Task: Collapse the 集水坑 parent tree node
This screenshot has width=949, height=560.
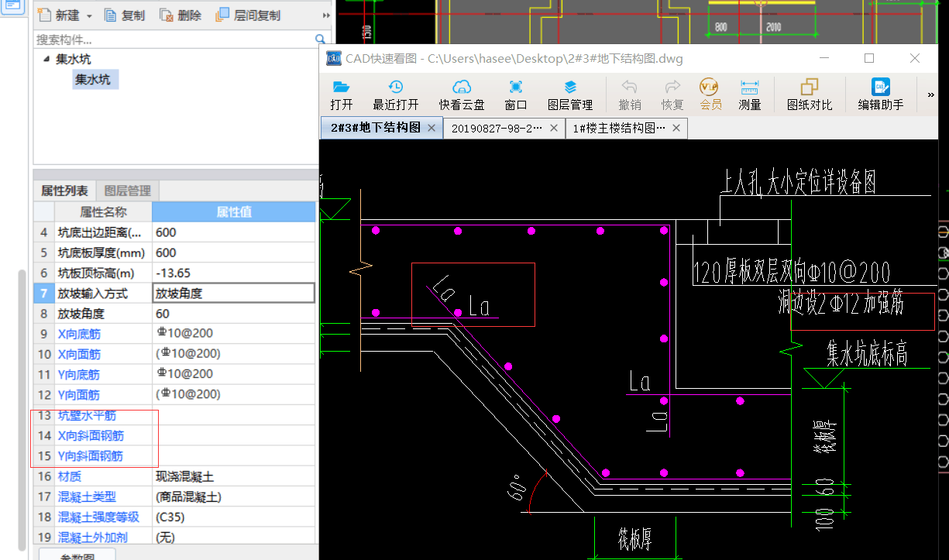Action: click(x=47, y=59)
